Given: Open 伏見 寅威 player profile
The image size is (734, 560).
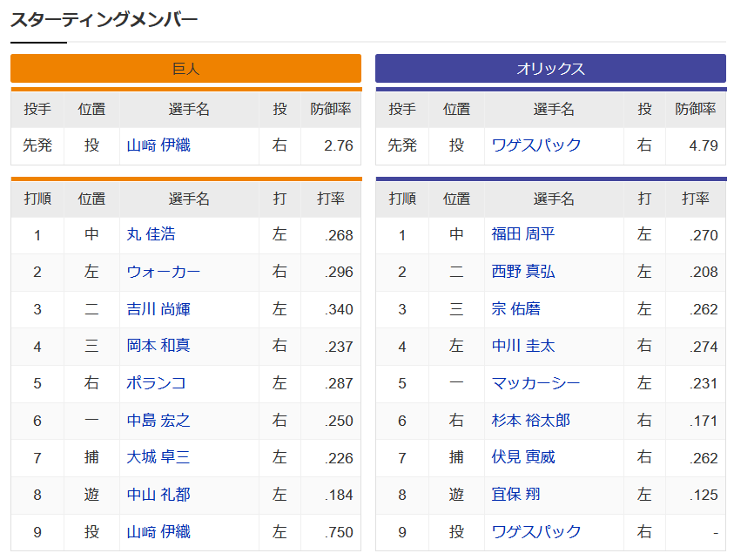Looking at the screenshot, I should [x=523, y=457].
